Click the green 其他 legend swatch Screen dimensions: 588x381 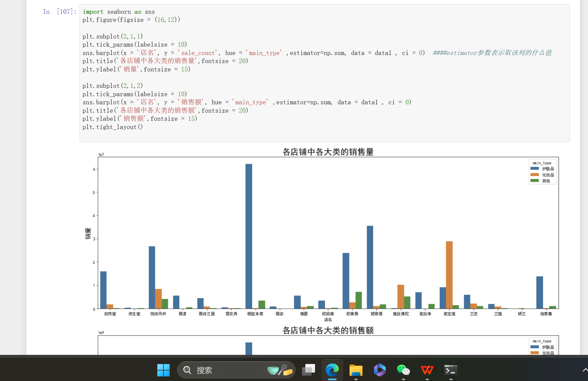click(x=534, y=181)
